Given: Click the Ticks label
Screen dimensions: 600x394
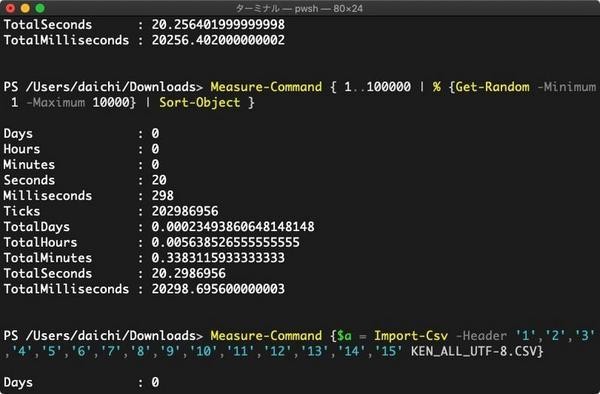Looking at the screenshot, I should (22, 211).
